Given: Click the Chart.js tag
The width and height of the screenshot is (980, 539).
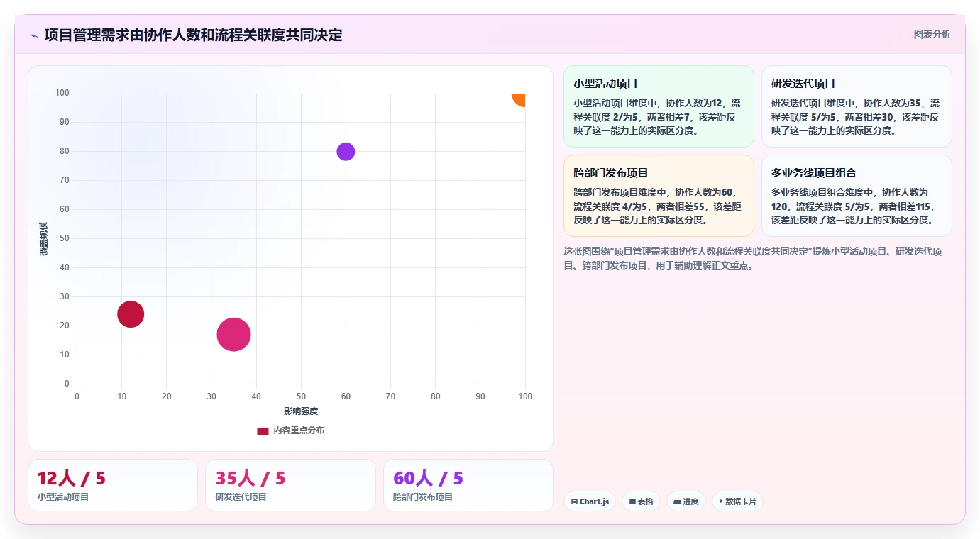Looking at the screenshot, I should [x=590, y=501].
